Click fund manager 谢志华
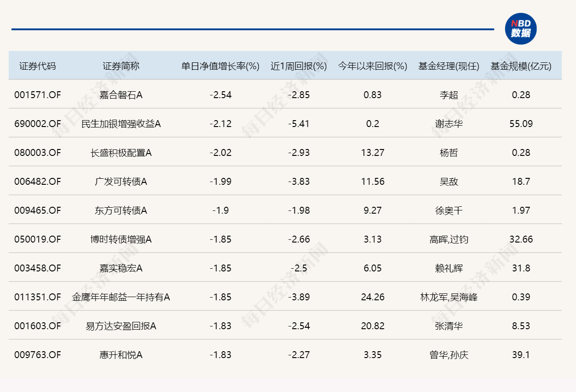Image resolution: width=576 pixels, height=392 pixels. point(449,124)
